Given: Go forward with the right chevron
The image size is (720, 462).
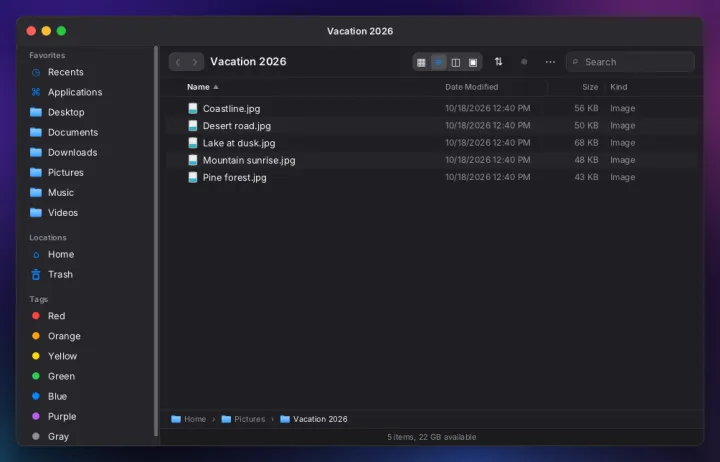Looking at the screenshot, I should pyautogui.click(x=195, y=62).
